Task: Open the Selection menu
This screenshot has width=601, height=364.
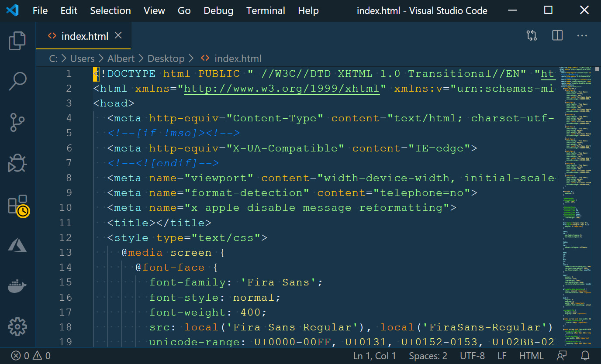Action: point(111,10)
